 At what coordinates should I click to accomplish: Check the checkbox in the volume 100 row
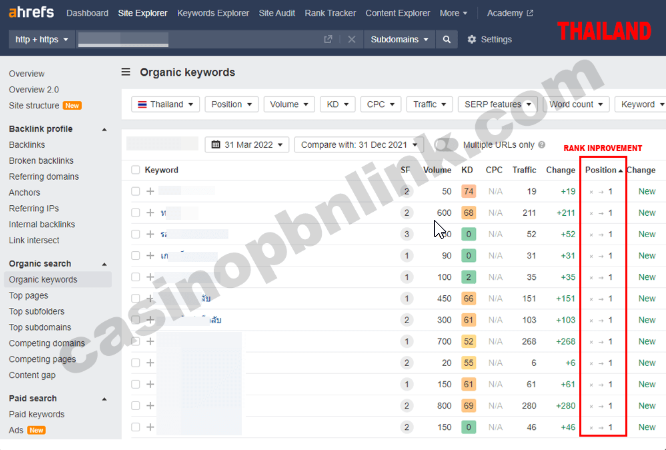point(135,277)
